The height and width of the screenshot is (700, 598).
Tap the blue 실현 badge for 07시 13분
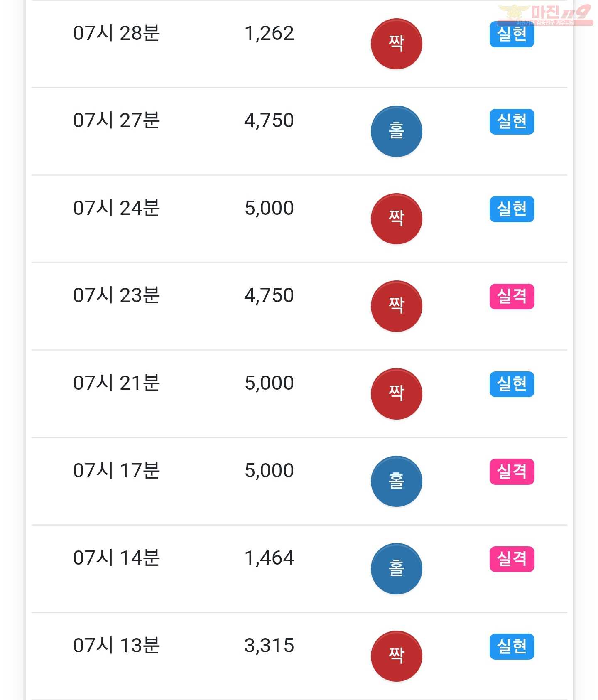click(512, 646)
